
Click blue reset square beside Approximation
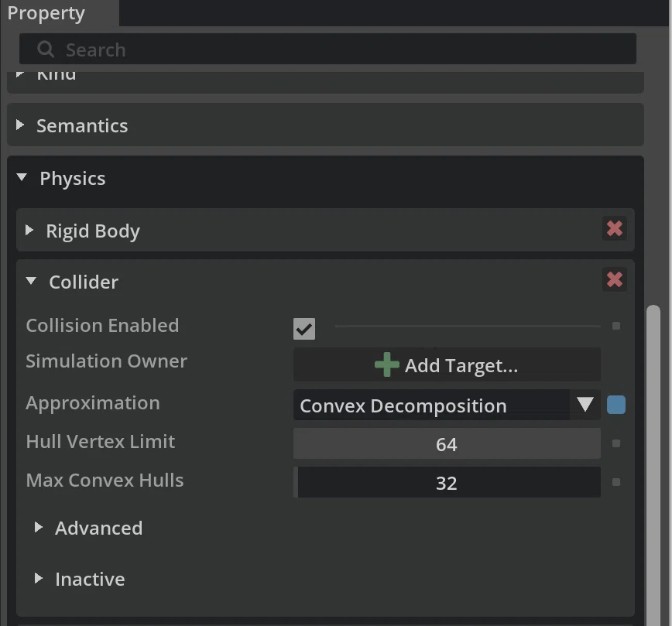click(x=615, y=405)
